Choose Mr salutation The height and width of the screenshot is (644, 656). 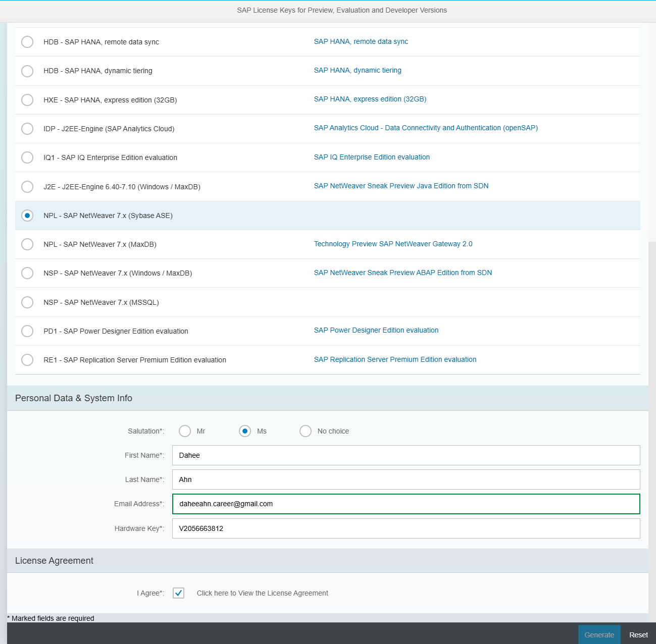point(185,431)
